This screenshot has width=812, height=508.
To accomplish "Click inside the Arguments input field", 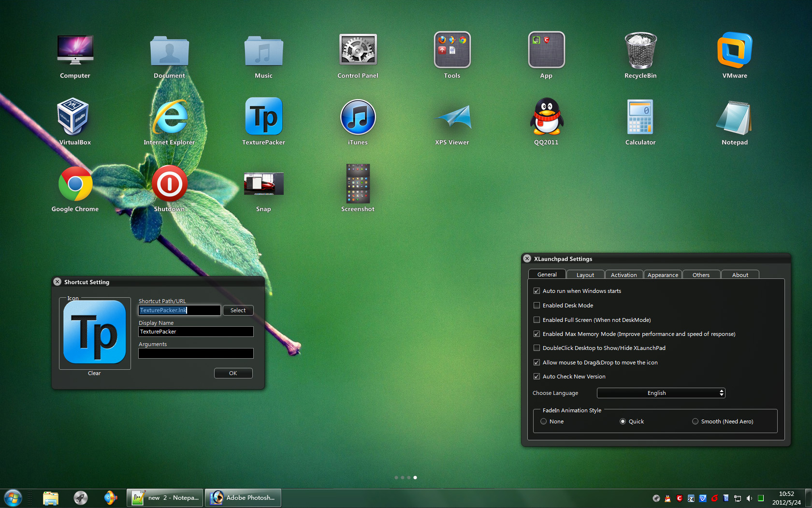I will pyautogui.click(x=195, y=353).
